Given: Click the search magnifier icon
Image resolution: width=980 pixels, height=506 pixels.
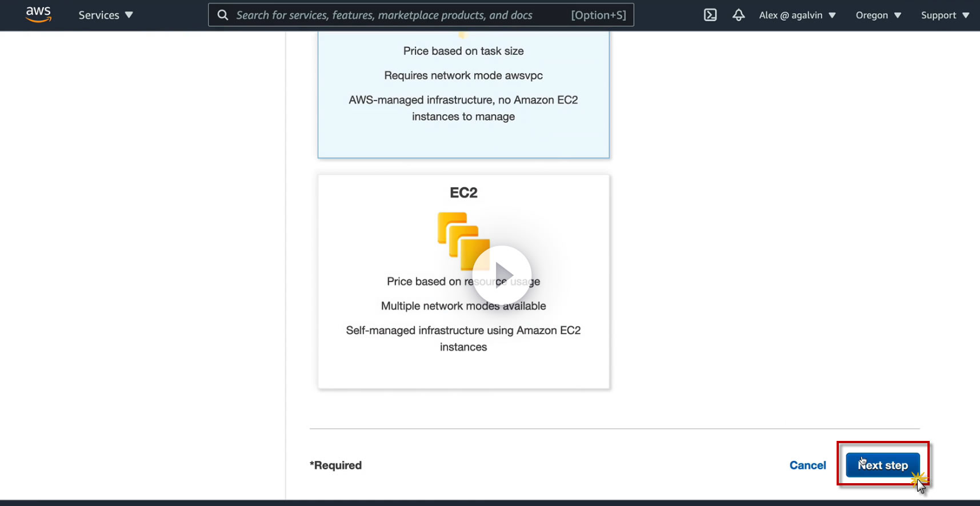Looking at the screenshot, I should [223, 15].
